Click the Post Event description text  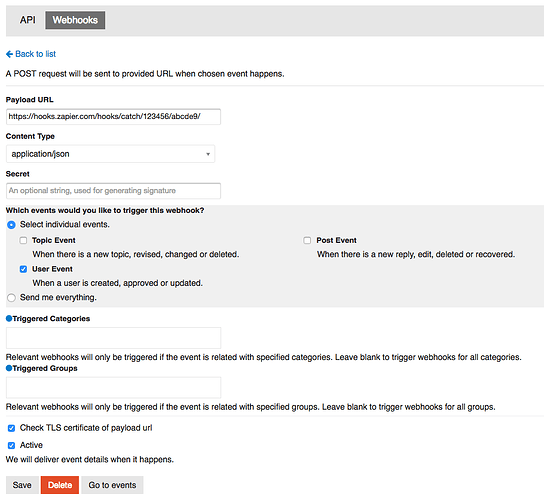tap(416, 254)
